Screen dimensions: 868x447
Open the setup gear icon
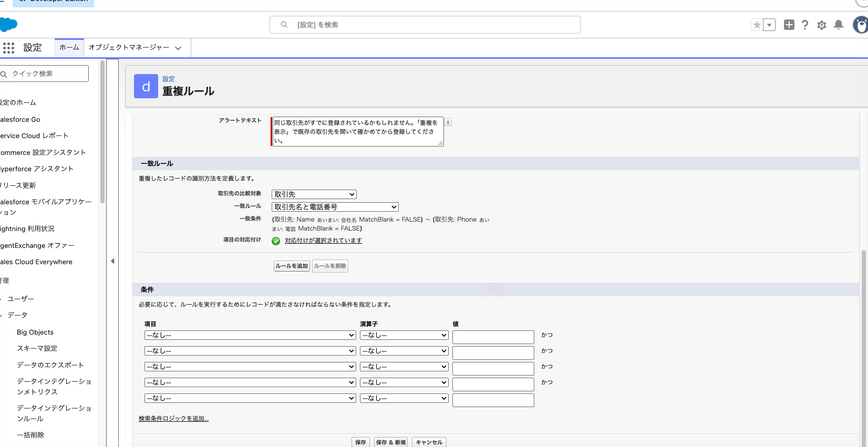point(822,25)
